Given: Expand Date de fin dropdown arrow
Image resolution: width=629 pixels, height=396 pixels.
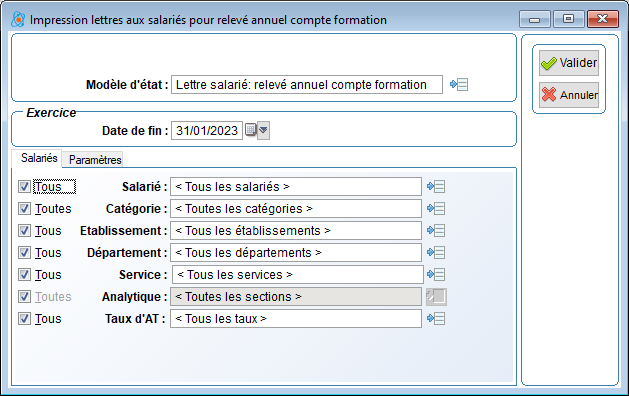Looking at the screenshot, I should pyautogui.click(x=264, y=130).
